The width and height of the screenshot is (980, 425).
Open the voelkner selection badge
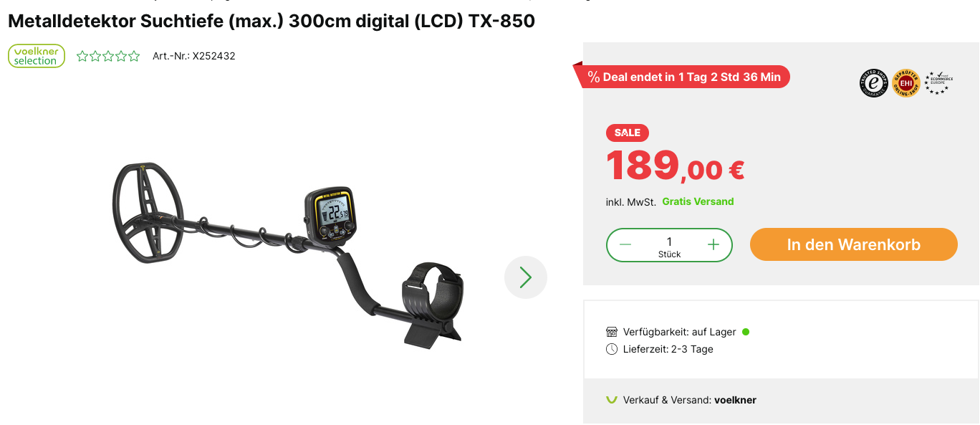(37, 56)
